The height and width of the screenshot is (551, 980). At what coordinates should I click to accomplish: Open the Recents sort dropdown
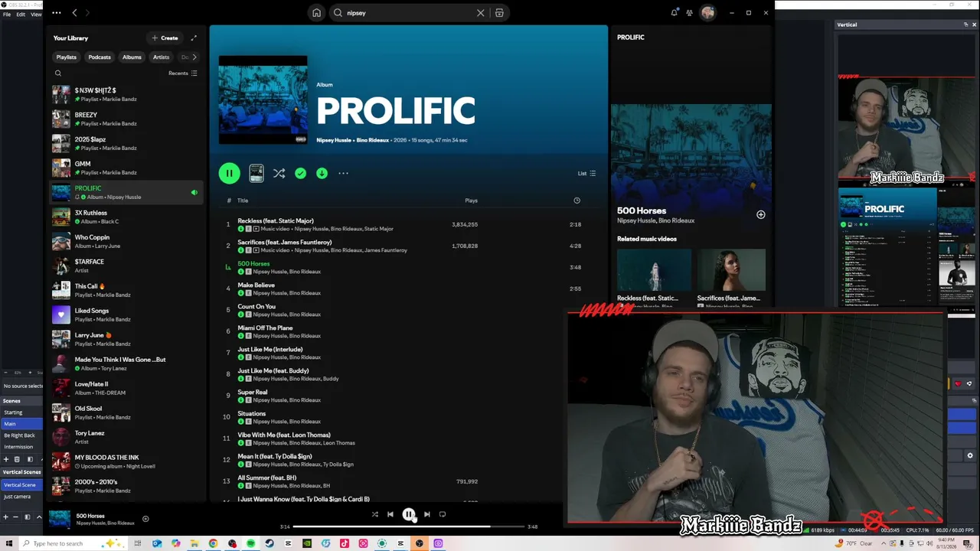point(183,73)
